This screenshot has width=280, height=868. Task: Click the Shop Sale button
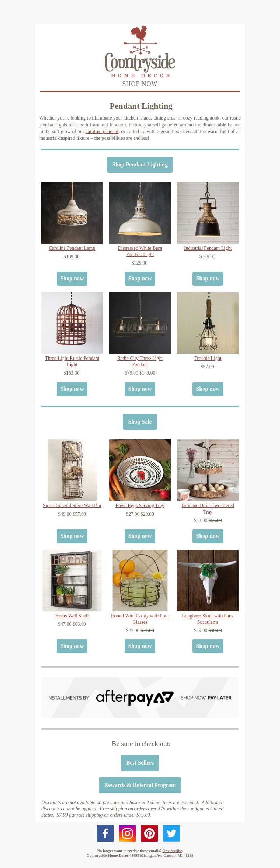[x=140, y=422]
